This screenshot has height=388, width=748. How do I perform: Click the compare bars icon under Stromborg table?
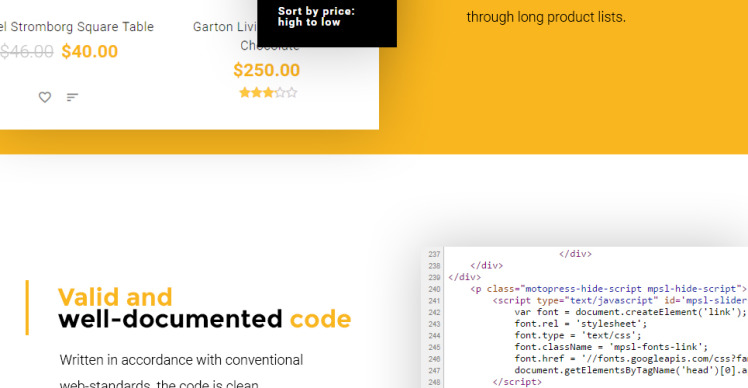(72, 97)
